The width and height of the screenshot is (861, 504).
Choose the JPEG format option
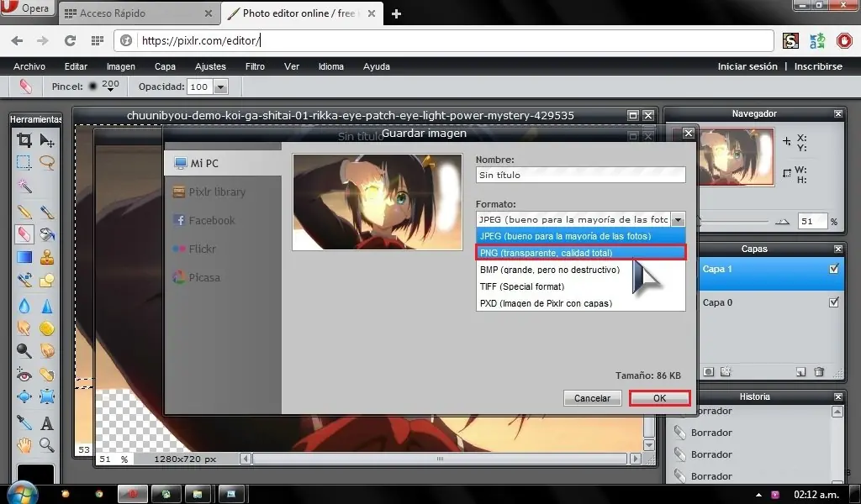pyautogui.click(x=580, y=236)
